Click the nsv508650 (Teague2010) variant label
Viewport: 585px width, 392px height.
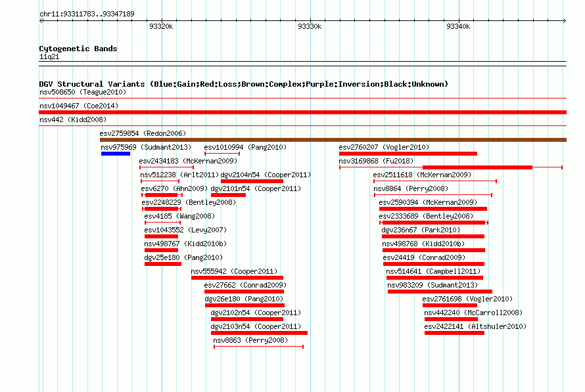pyautogui.click(x=83, y=92)
